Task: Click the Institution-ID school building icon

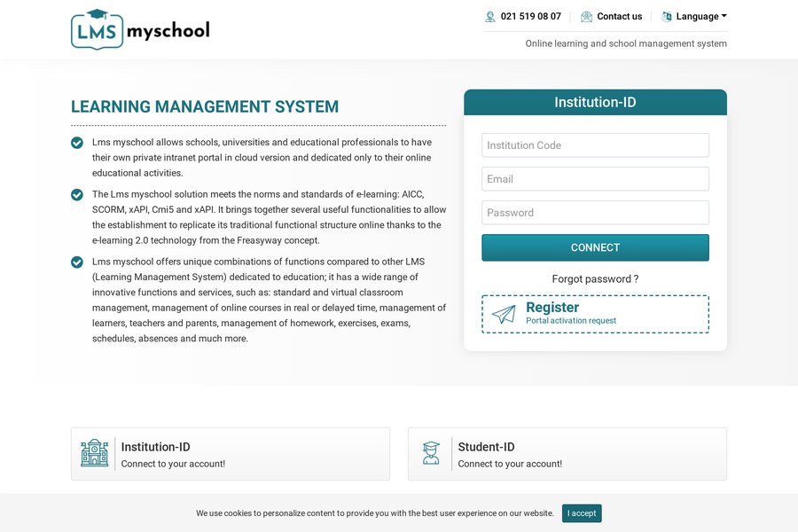Action: point(95,452)
